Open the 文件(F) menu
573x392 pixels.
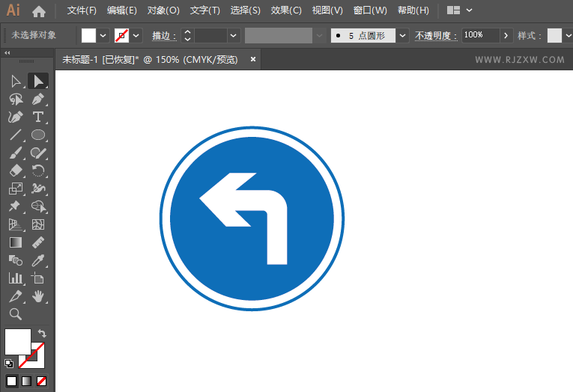(82, 10)
